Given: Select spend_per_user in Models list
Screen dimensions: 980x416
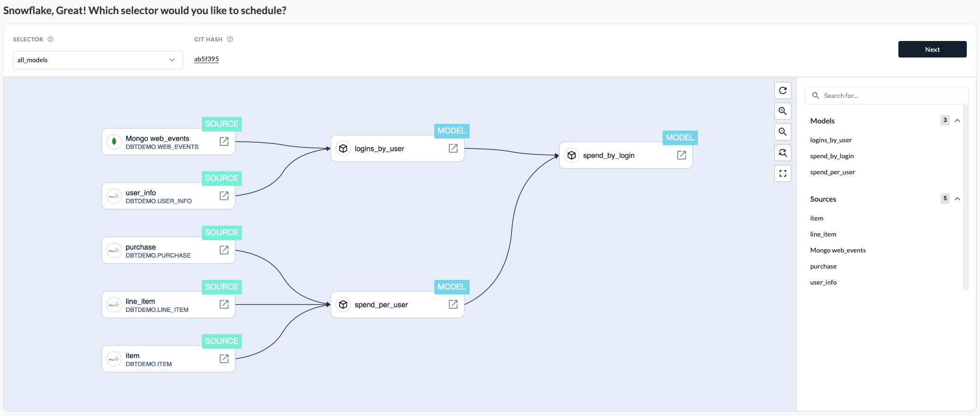Looking at the screenshot, I should pos(832,172).
